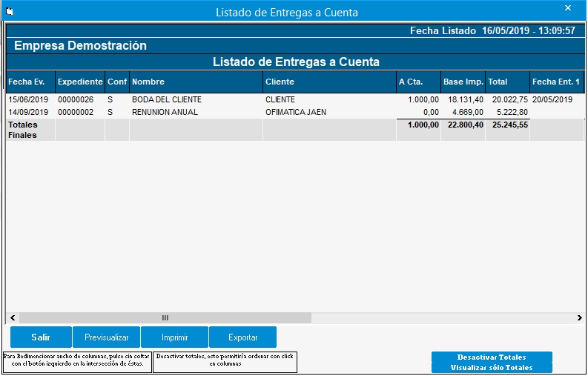Open the Previsualizar print preview
This screenshot has width=588, height=376.
pos(107,337)
